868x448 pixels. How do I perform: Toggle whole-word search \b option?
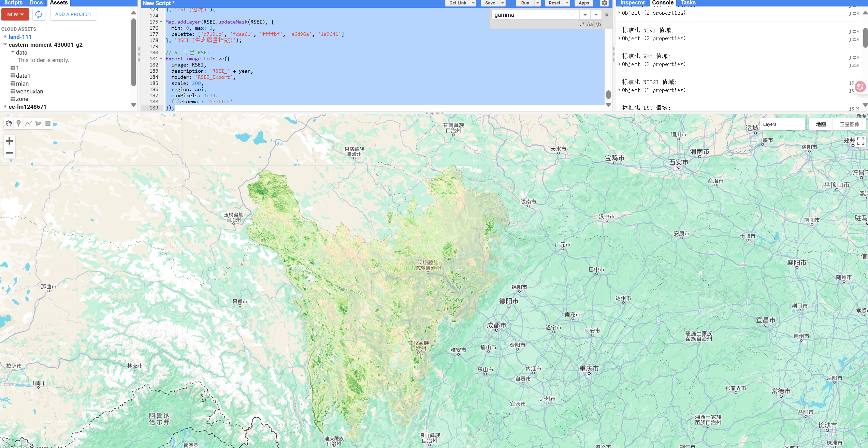point(598,24)
